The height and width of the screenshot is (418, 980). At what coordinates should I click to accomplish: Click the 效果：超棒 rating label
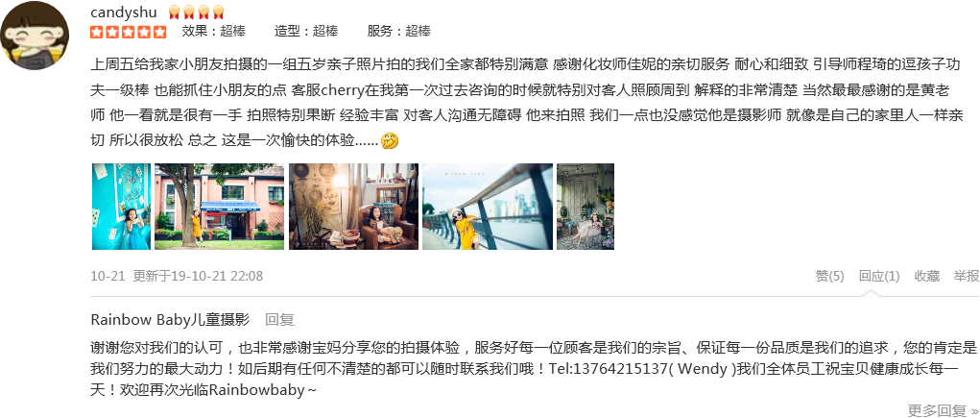213,32
